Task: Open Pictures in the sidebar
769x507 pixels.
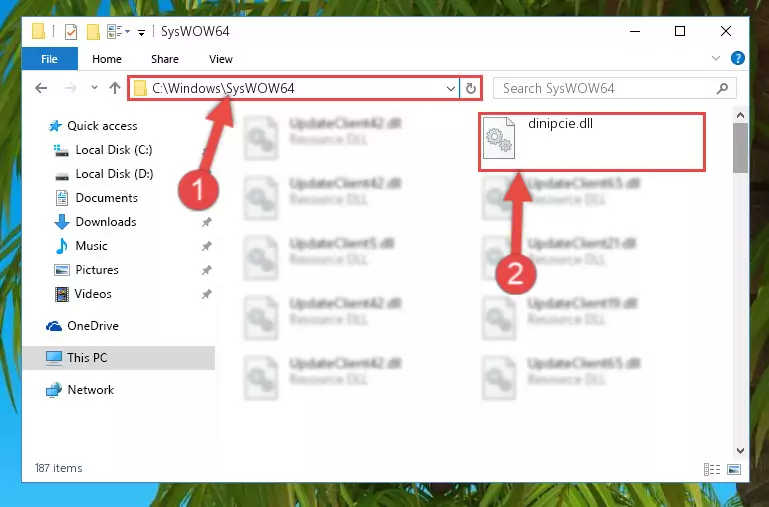Action: tap(97, 270)
